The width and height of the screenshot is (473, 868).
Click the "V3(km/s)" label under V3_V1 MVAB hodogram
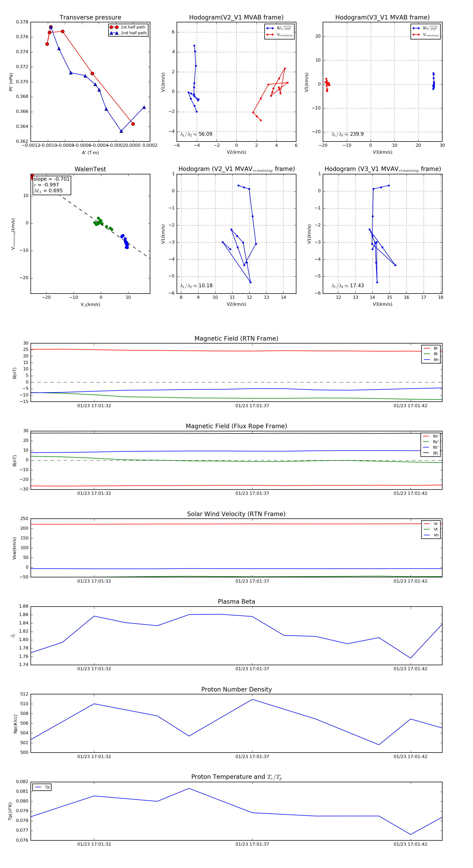[382, 153]
